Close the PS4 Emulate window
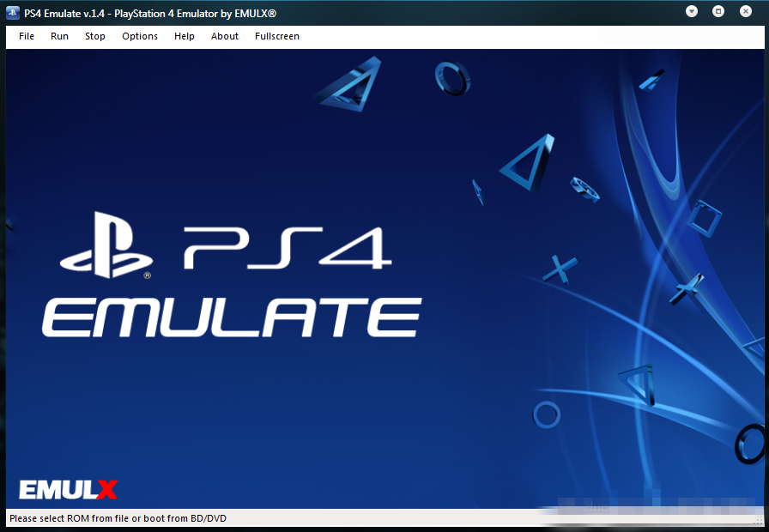Screen dimensions: 769x532 (x=744, y=11)
